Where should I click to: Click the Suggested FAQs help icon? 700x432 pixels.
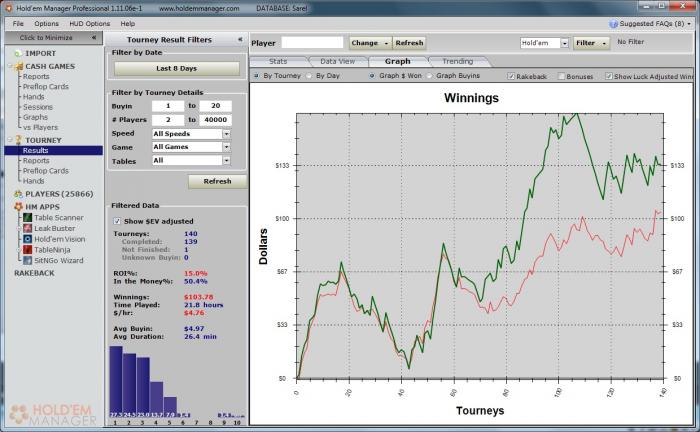coord(613,24)
